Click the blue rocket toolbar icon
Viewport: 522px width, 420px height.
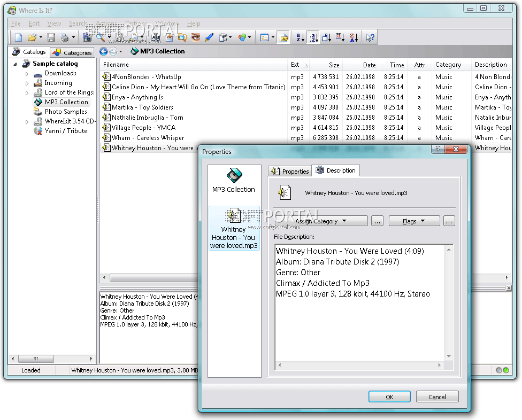pyautogui.click(x=209, y=37)
